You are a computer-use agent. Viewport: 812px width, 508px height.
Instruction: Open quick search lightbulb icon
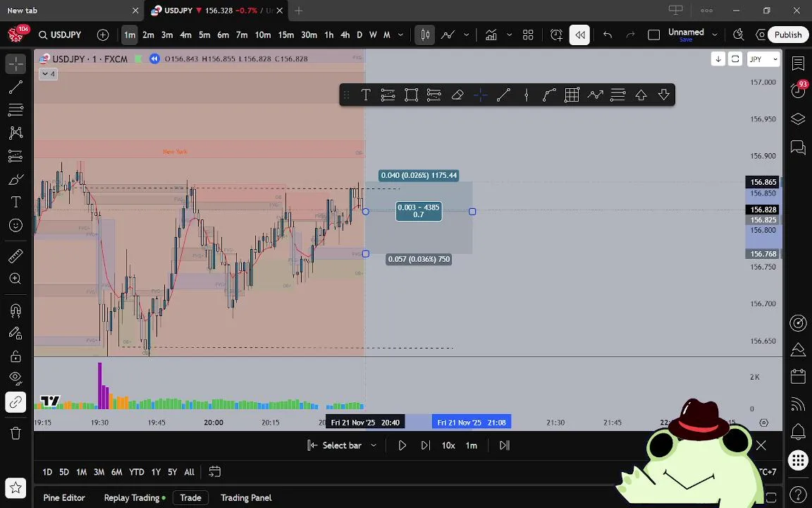739,35
